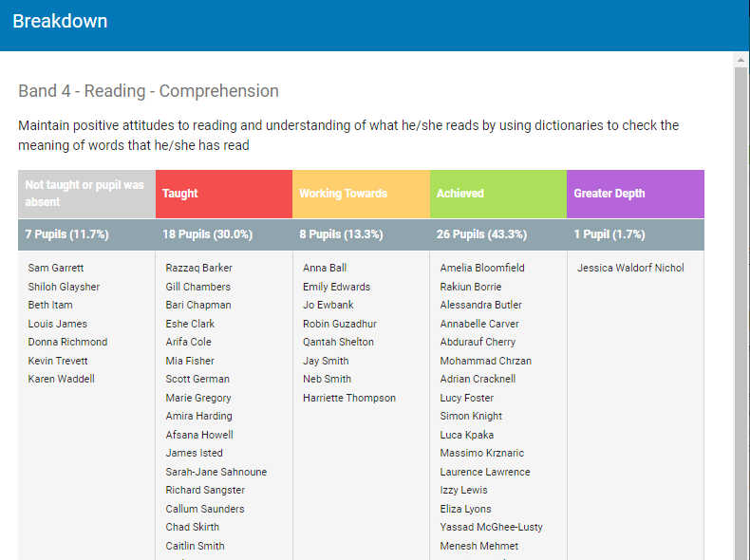Image resolution: width=750 pixels, height=560 pixels.
Task: Select pupil Yassad McGhee-Lusty
Action: [491, 527]
